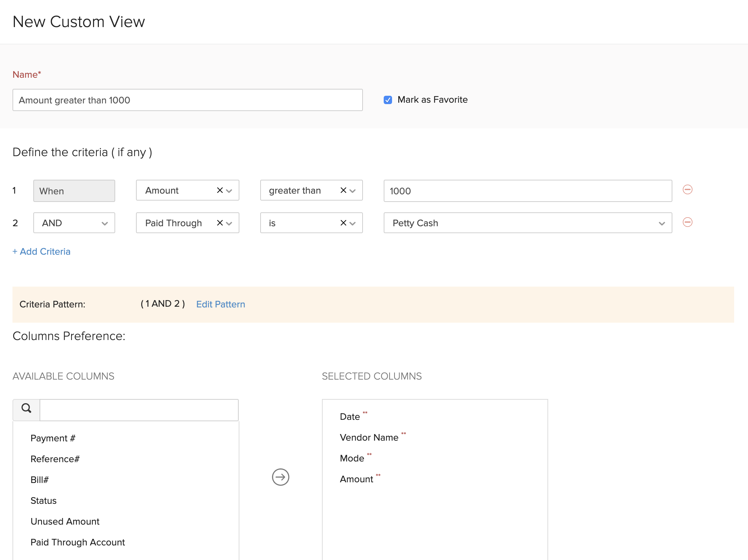
Task: Click the custom view Name field
Action: click(x=187, y=100)
